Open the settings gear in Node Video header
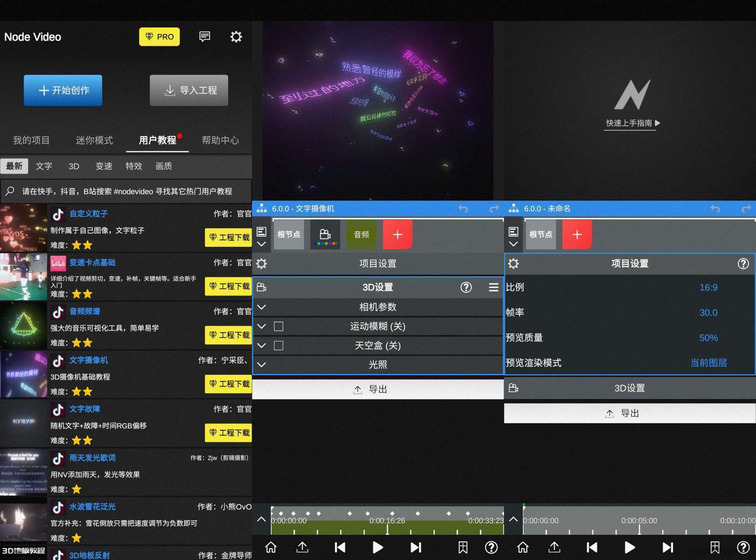Viewport: 756px width, 560px height. [x=236, y=37]
